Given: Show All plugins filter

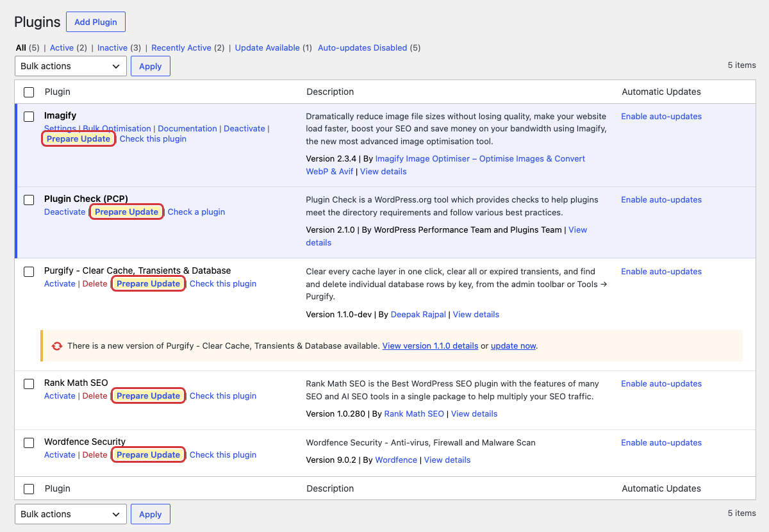Looking at the screenshot, I should coord(21,48).
